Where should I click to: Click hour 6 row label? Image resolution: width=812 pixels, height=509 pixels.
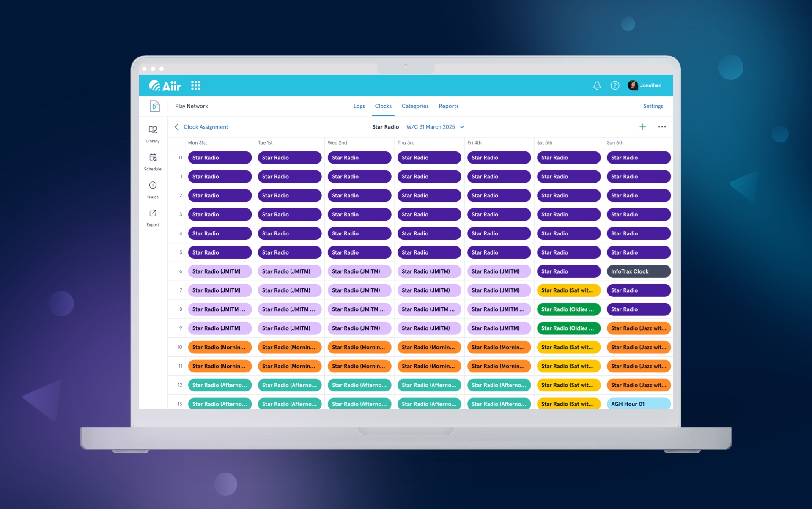click(x=181, y=271)
